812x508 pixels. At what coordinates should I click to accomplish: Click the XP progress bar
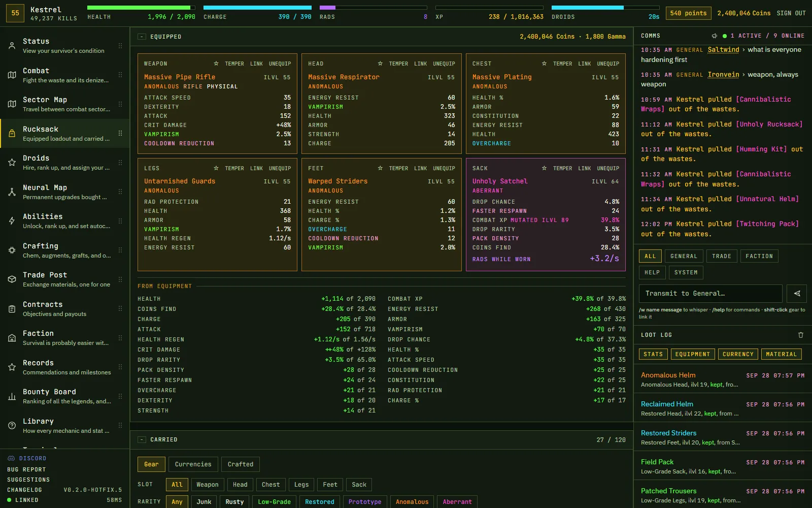(x=489, y=8)
